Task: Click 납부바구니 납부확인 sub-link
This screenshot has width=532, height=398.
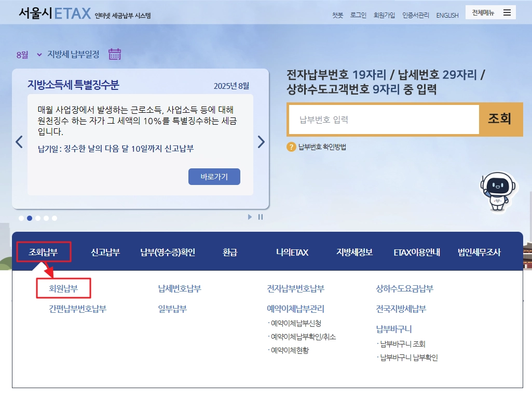Action: (x=409, y=357)
